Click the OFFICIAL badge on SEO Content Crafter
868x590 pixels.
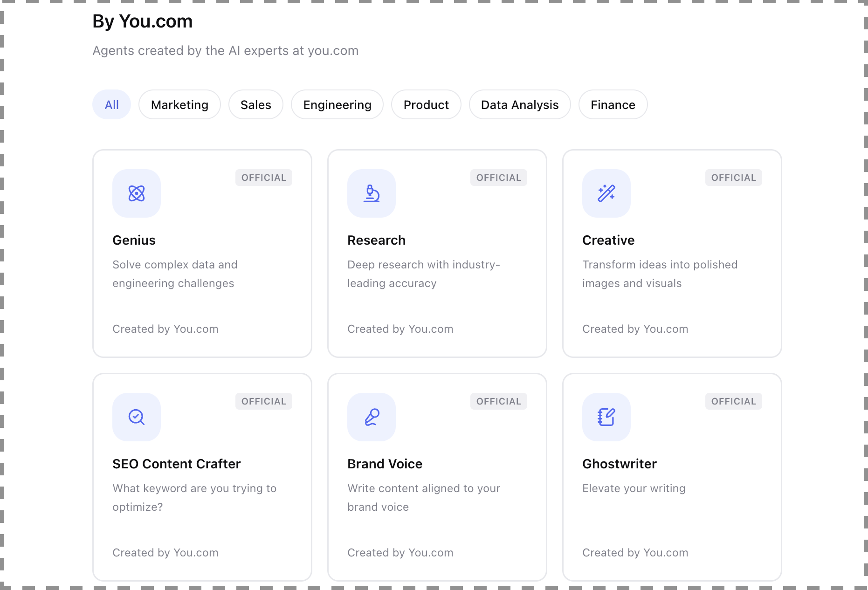click(x=264, y=401)
